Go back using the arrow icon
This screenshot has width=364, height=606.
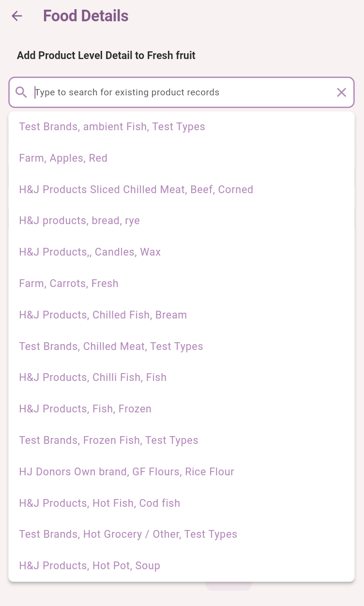point(17,16)
